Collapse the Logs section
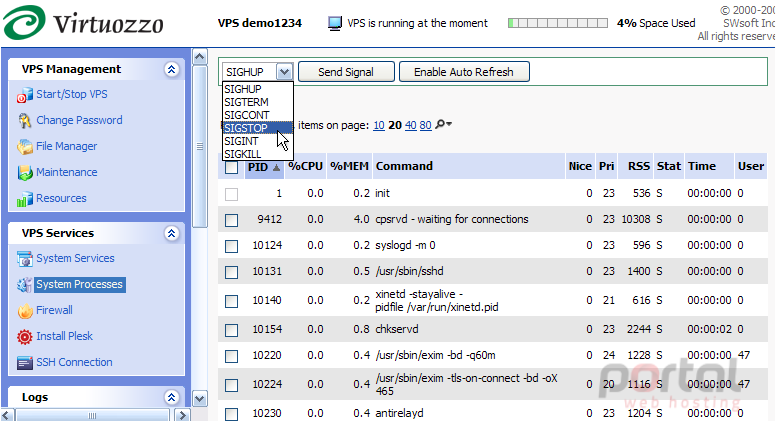 pyautogui.click(x=172, y=397)
